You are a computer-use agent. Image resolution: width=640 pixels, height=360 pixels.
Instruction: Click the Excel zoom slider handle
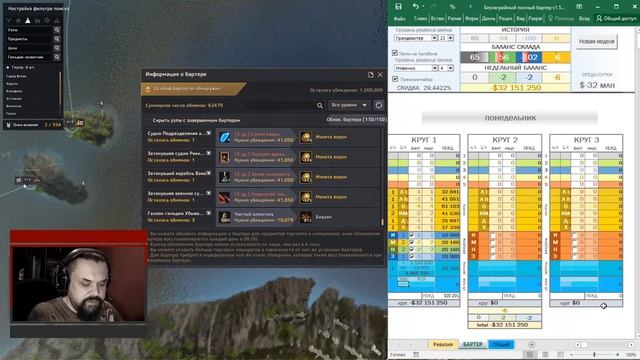[x=594, y=355]
